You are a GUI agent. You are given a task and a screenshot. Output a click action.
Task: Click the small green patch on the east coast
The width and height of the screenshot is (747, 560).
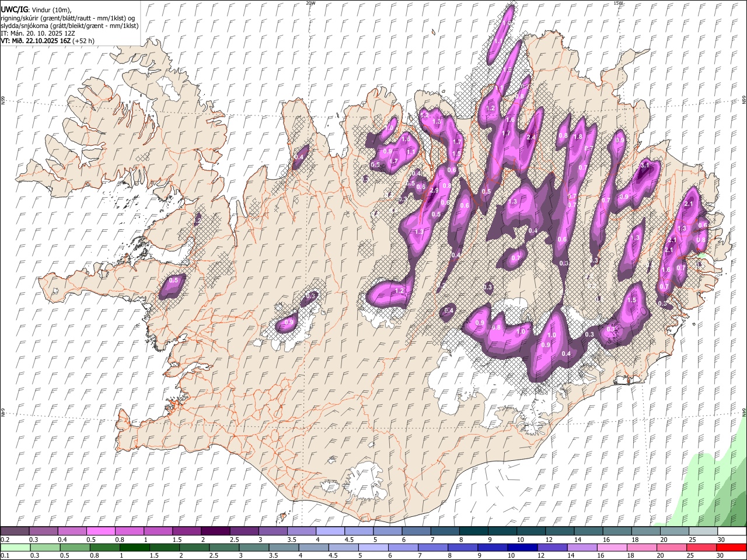[703, 257]
